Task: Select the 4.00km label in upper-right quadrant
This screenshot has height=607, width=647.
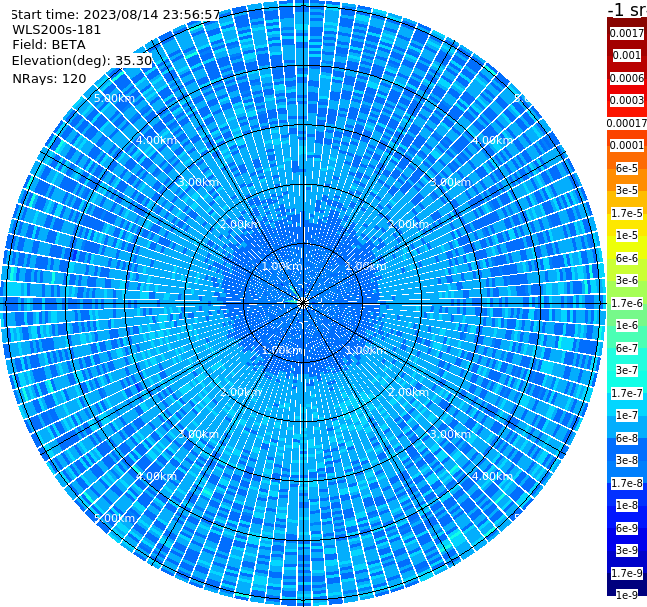Action: pos(492,140)
